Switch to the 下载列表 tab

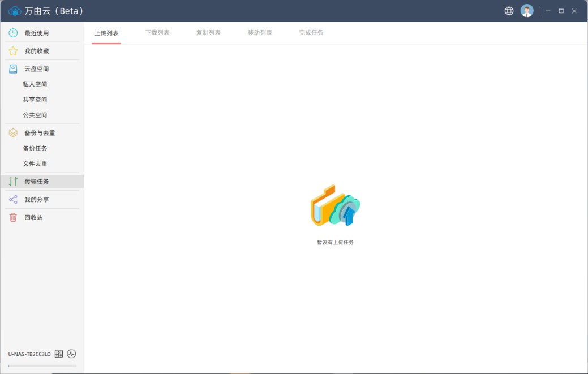157,33
